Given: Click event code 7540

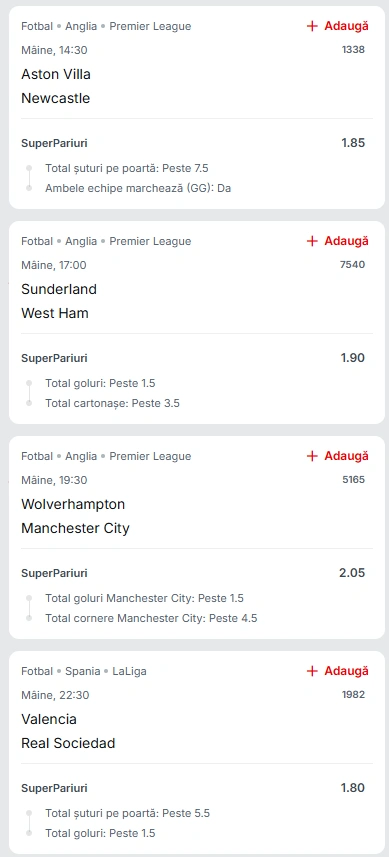Looking at the screenshot, I should (353, 265).
